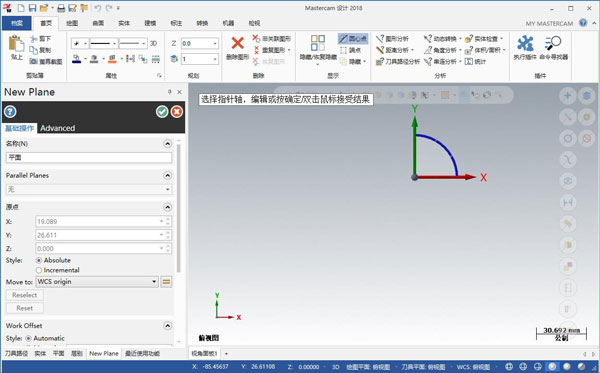
Task: Click the solid color swatch
Action: [94, 59]
